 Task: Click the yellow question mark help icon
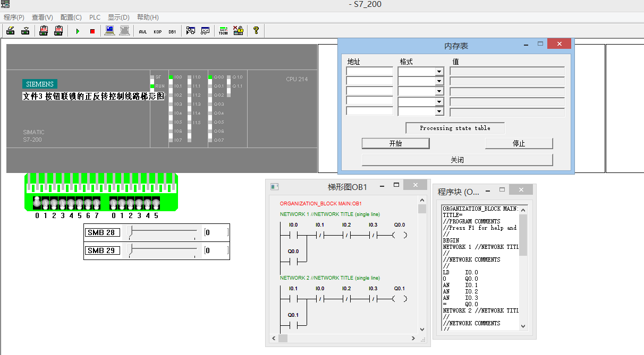point(256,31)
